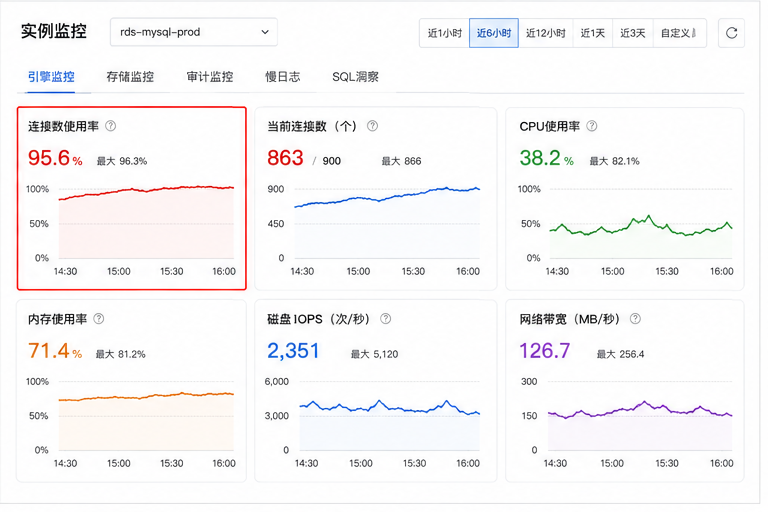Click help icon next to 内存使用率
Viewport: 768px width, 512px height.
point(98,318)
